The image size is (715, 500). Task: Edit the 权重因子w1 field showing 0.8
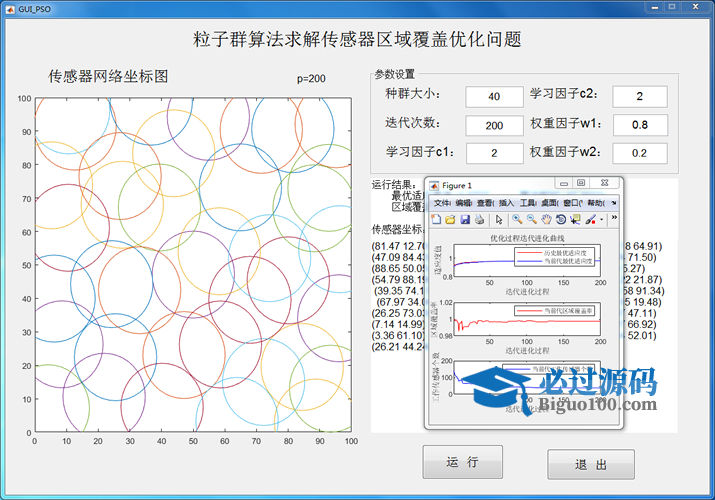640,125
